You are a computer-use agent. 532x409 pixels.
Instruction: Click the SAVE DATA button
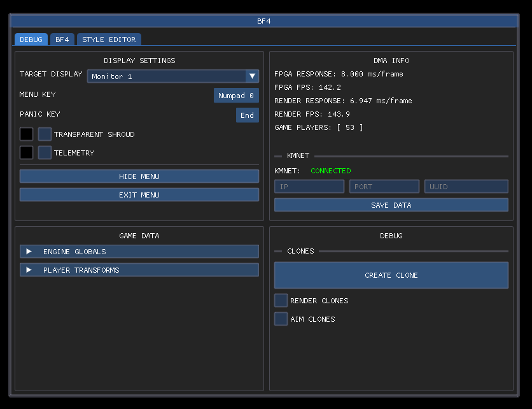pos(391,205)
